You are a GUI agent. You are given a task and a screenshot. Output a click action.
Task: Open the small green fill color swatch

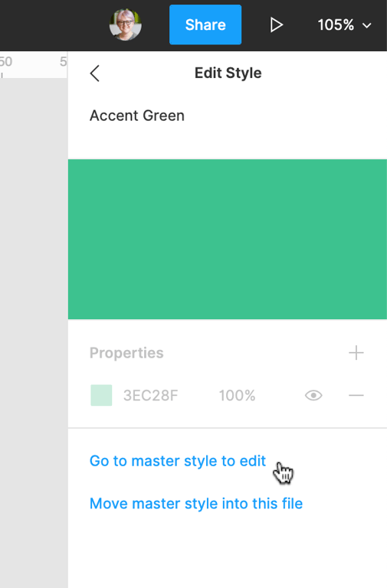(x=101, y=395)
